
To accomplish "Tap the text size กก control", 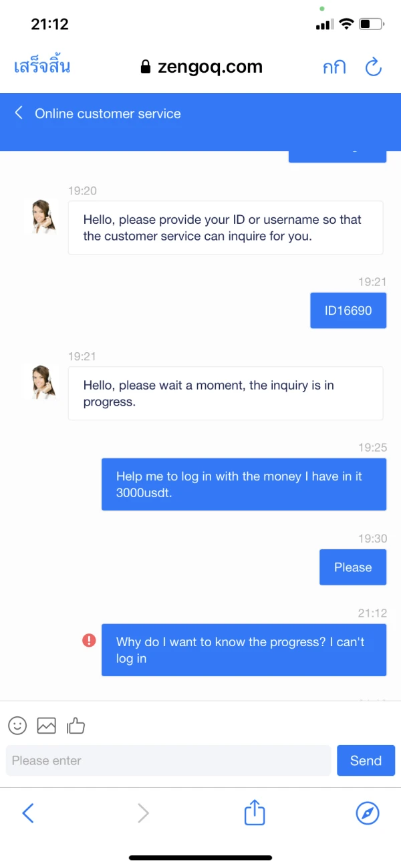I will click(x=334, y=67).
